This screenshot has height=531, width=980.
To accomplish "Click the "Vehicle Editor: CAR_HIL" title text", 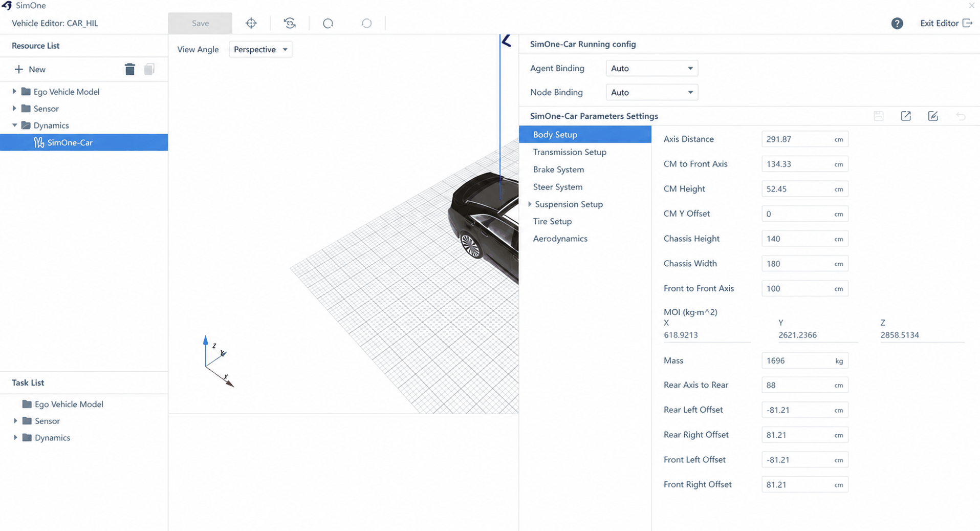I will [x=55, y=23].
